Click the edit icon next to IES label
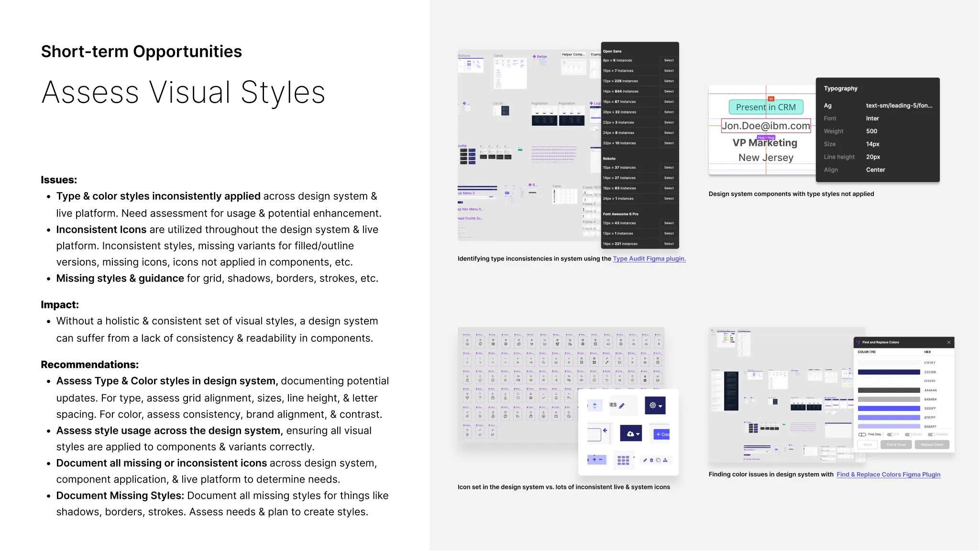 click(x=622, y=405)
